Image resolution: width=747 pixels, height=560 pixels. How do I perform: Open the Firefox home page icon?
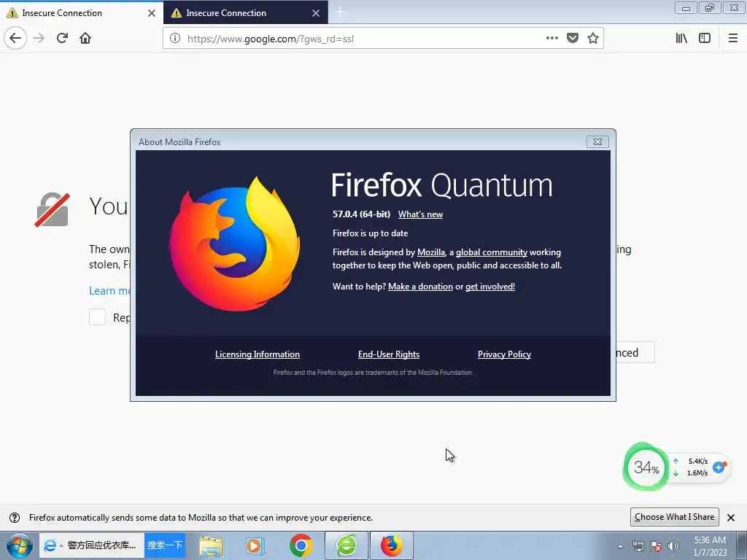(x=85, y=38)
